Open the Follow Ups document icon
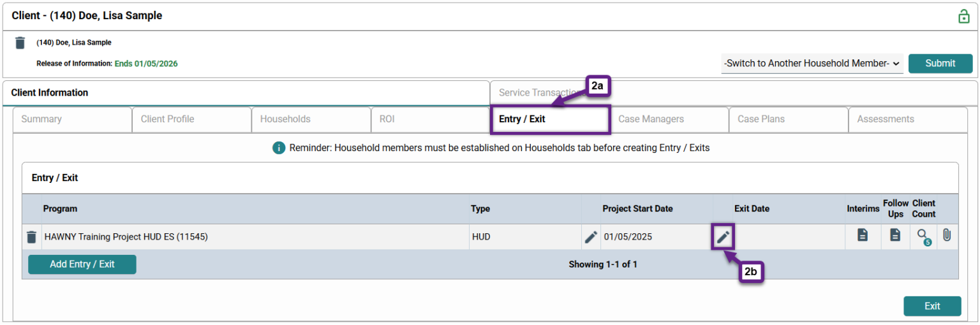 click(895, 235)
